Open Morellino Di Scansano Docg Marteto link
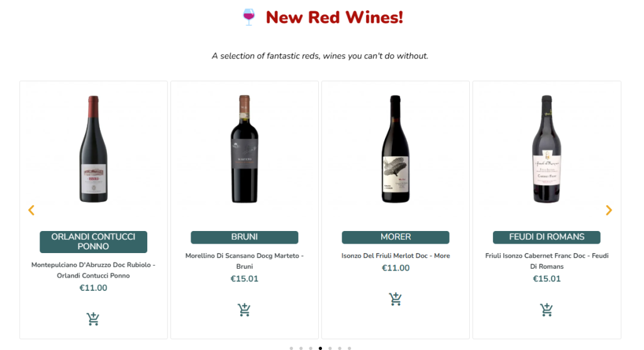Image resolution: width=644 pixels, height=350 pixels. [x=245, y=261]
